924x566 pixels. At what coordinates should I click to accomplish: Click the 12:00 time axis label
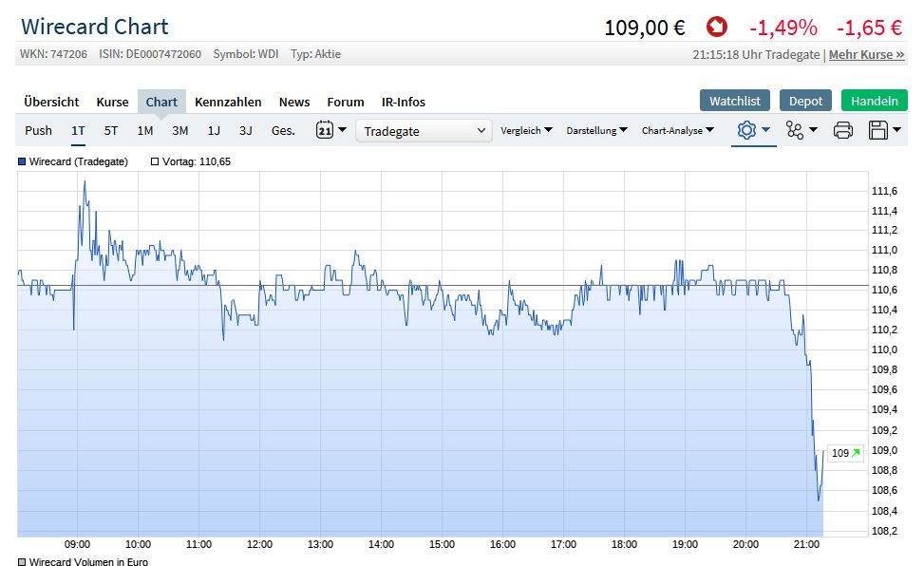259,544
